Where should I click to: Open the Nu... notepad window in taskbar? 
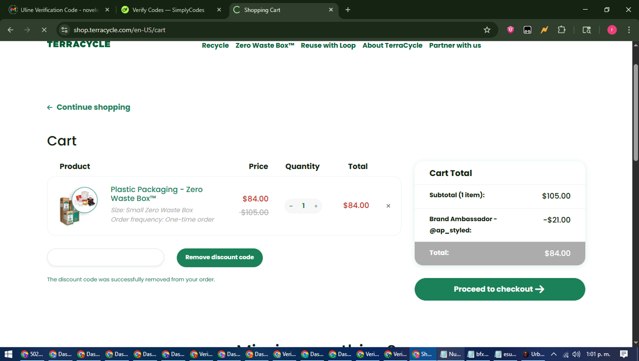(450, 354)
